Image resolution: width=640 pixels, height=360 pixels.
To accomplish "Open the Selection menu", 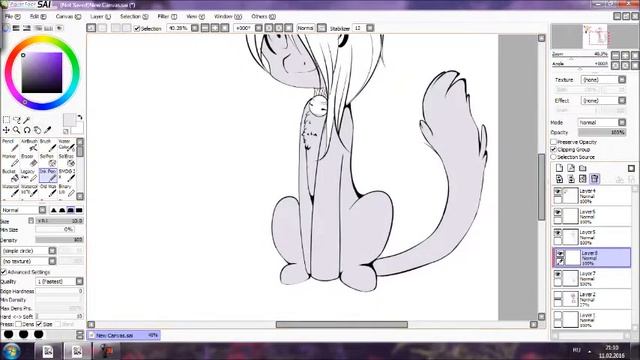I will tap(134, 17).
